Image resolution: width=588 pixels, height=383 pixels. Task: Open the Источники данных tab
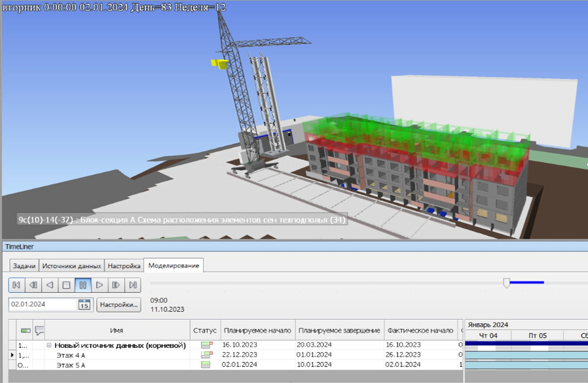click(x=71, y=266)
